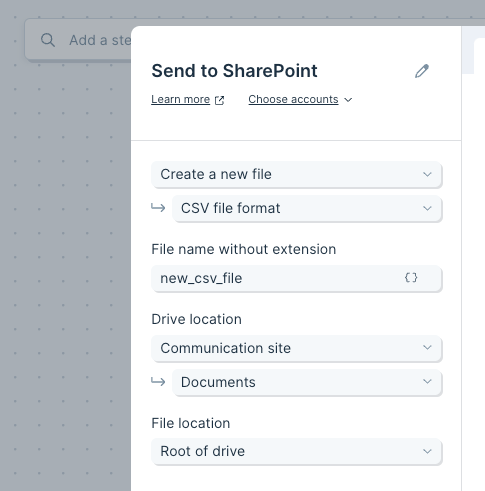The height and width of the screenshot is (491, 485).
Task: Open the Root of drive dropdown
Action: (297, 451)
